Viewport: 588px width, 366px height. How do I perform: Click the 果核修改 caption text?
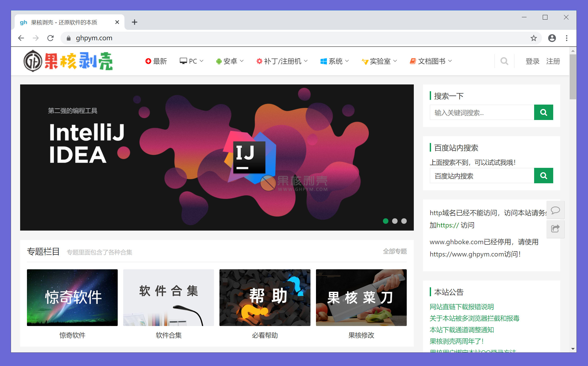pos(361,335)
